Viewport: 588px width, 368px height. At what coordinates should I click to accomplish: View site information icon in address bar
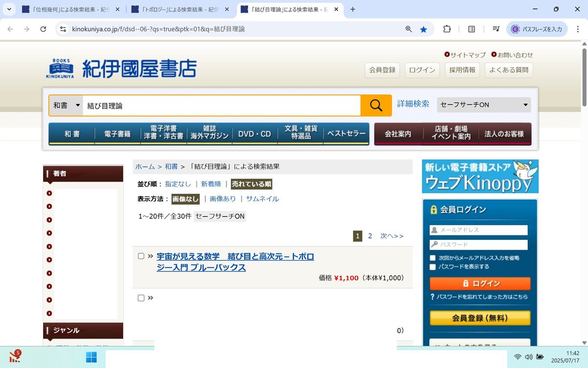pos(63,29)
